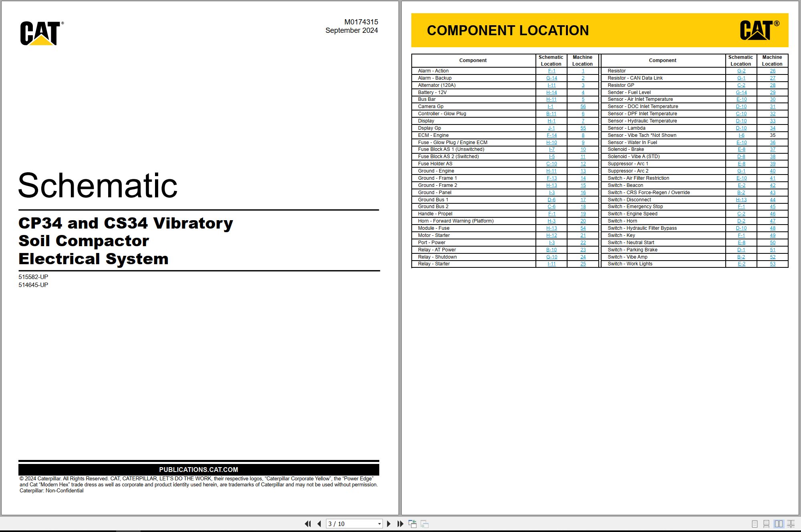
Task: Open schematic location F-1 for Alarm - Action
Action: coord(551,71)
